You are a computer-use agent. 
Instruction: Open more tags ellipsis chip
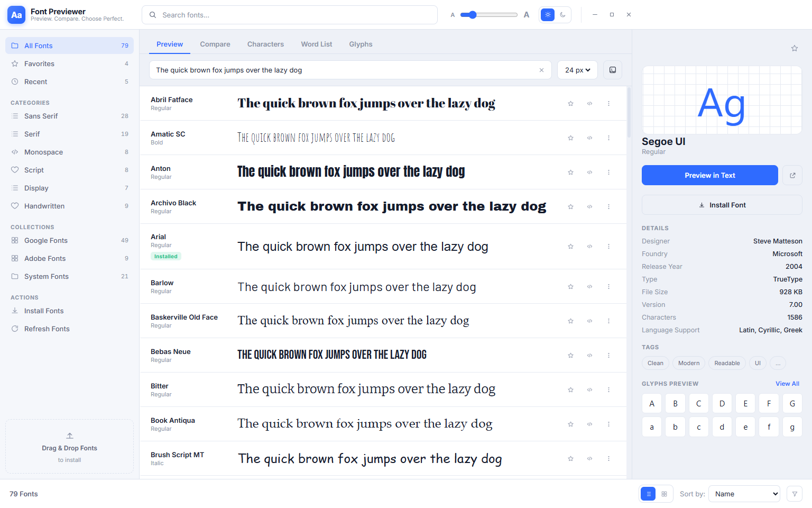coord(778,363)
